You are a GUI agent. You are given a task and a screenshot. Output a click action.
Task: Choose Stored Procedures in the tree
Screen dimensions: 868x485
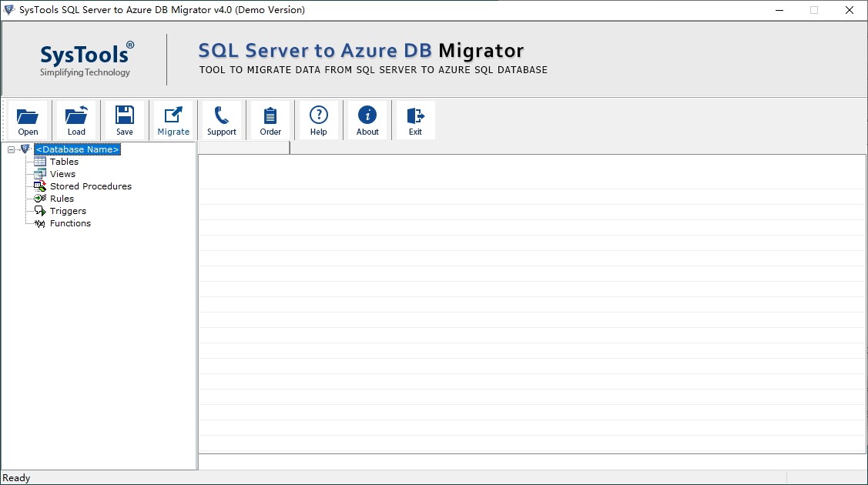[90, 186]
